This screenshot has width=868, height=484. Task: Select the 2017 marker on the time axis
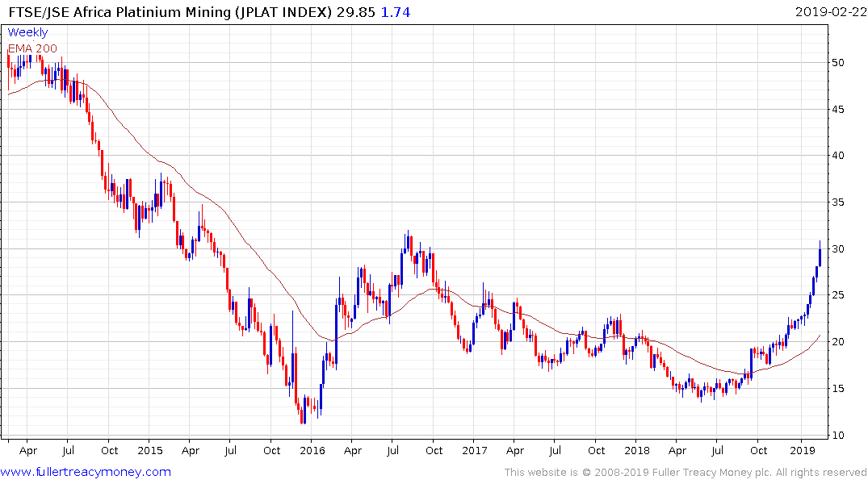click(x=474, y=450)
